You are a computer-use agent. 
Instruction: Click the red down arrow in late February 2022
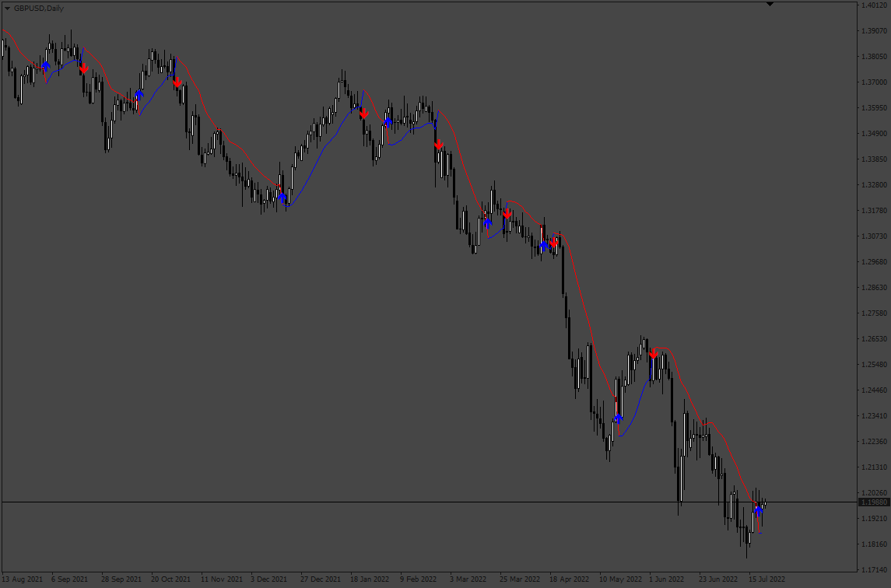coord(439,145)
